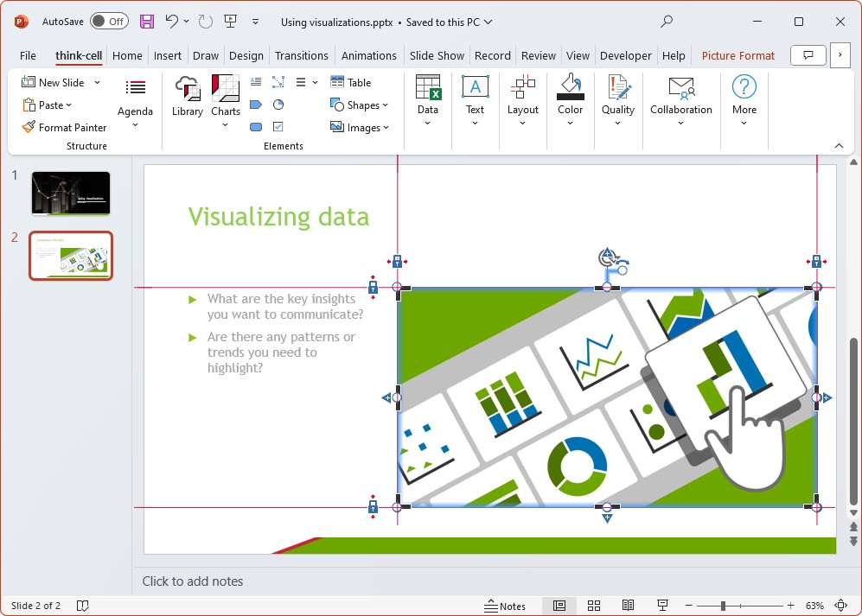
Task: Toggle the lock above picture's right edge
Action: (x=816, y=262)
